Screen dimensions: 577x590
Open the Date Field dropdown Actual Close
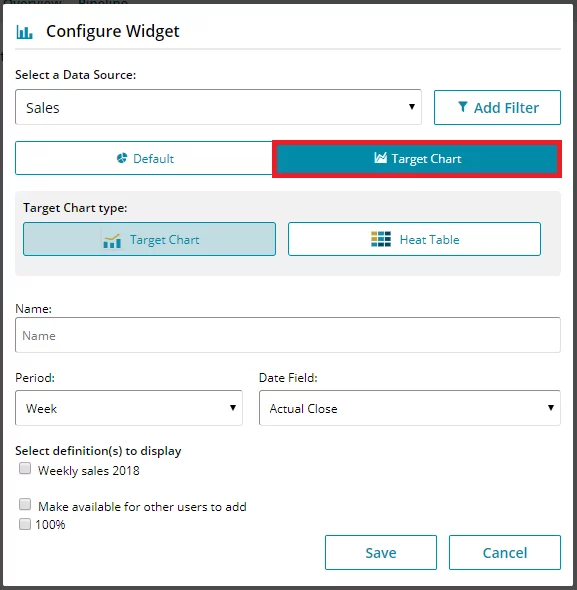pyautogui.click(x=410, y=408)
